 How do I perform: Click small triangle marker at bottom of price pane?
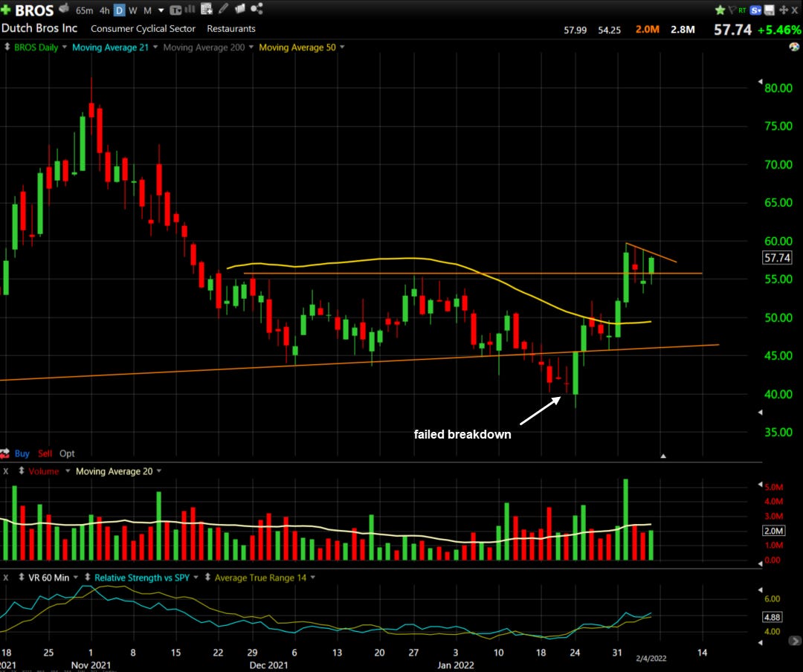point(663,456)
